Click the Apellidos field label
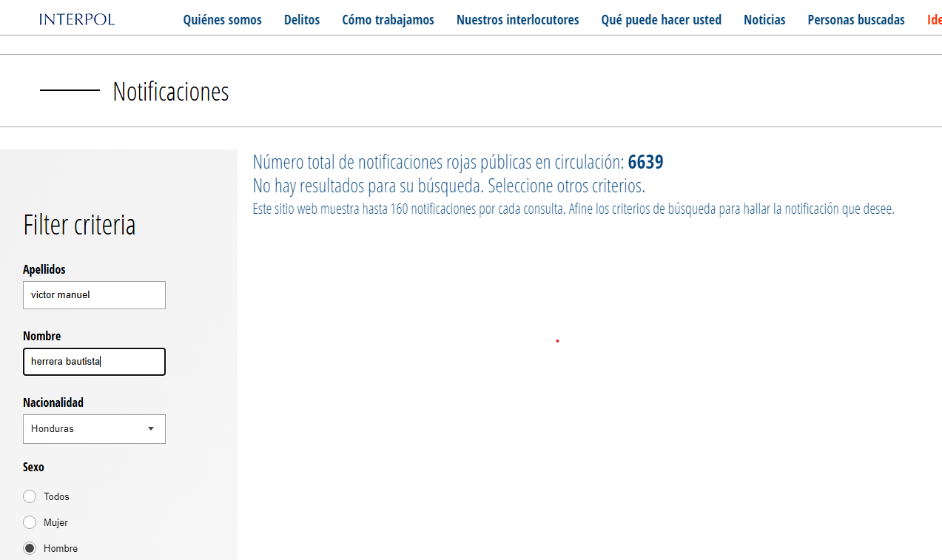The image size is (942, 560). tap(44, 269)
